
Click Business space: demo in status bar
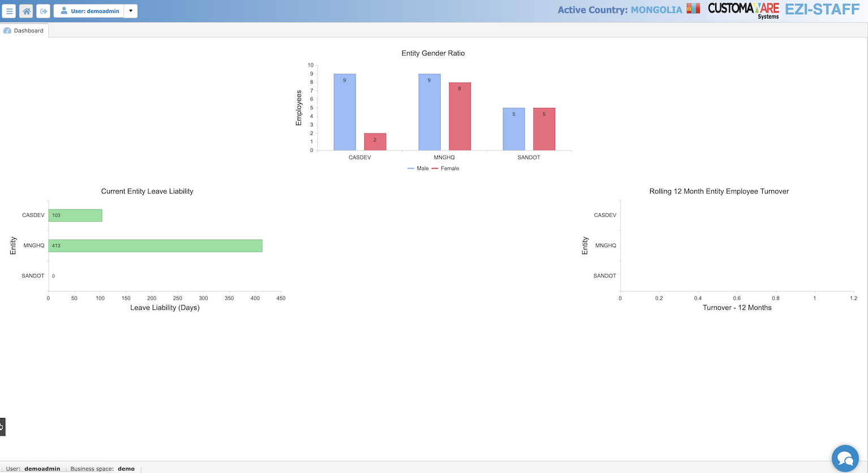(x=102, y=468)
